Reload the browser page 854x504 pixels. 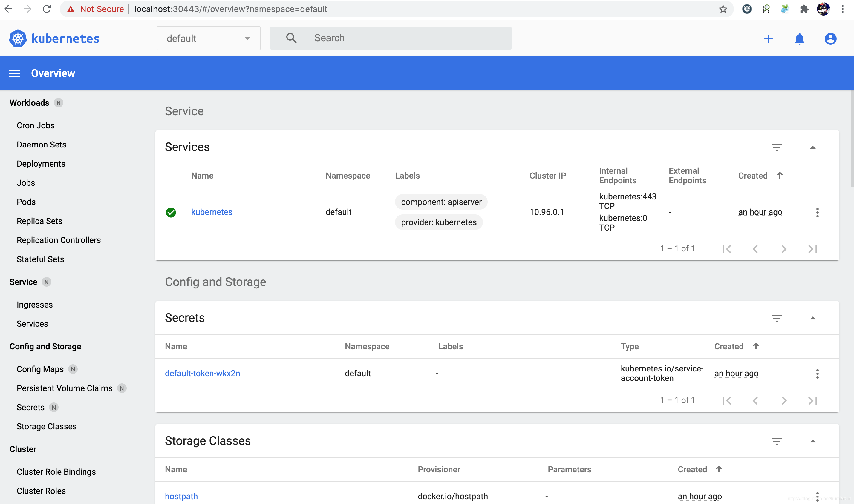click(x=47, y=9)
